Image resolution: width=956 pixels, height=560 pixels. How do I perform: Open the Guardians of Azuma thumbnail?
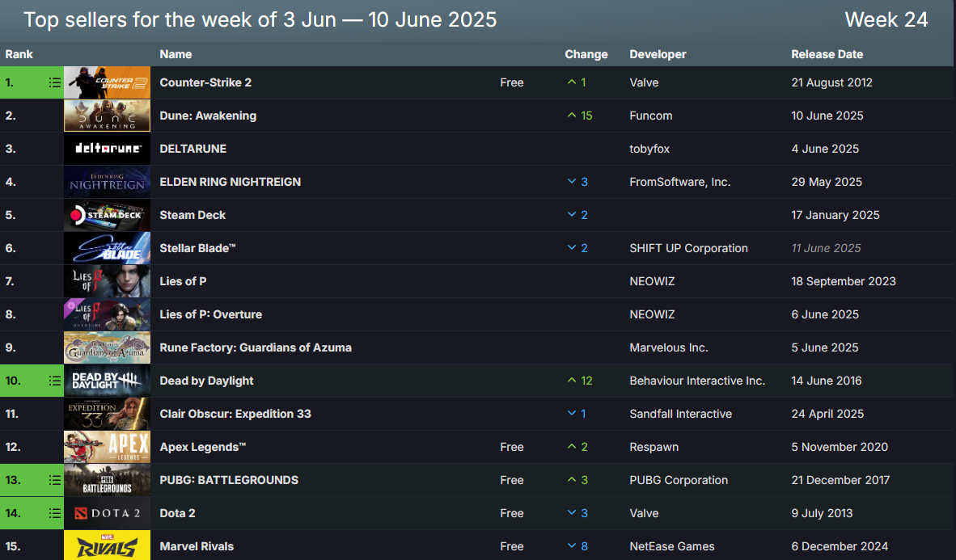point(107,347)
